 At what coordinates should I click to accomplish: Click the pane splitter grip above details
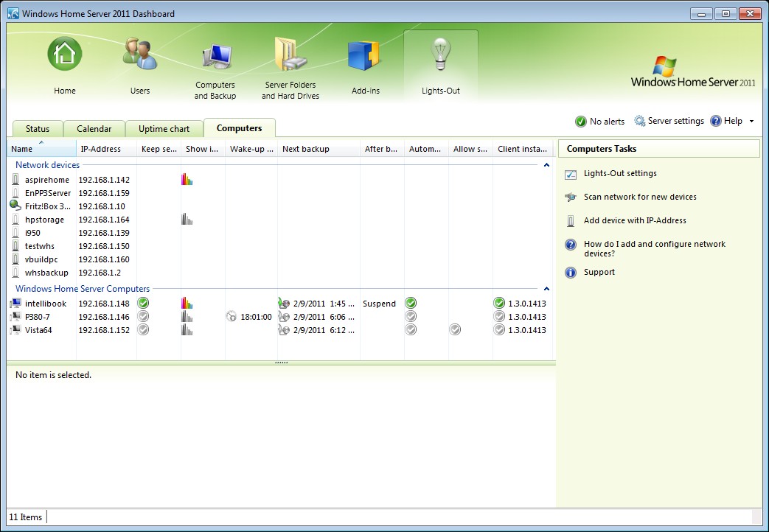pyautogui.click(x=281, y=363)
